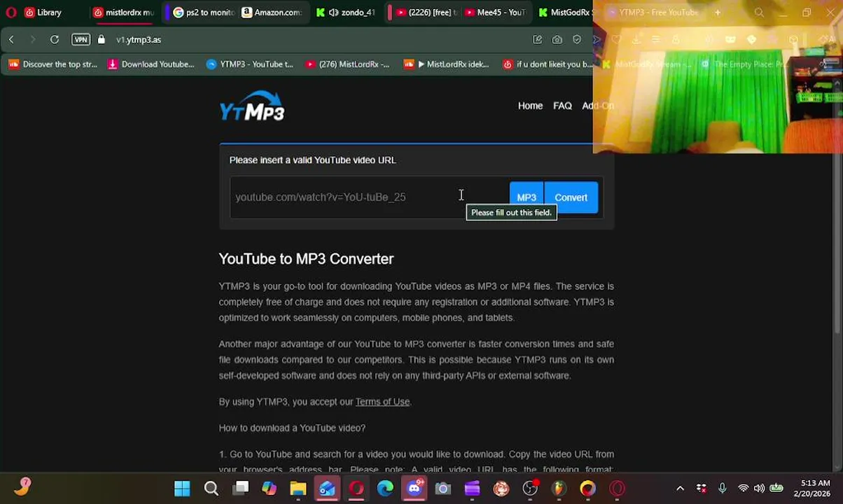Switch to the zondo_41 tab
843x504 pixels.
tap(346, 12)
